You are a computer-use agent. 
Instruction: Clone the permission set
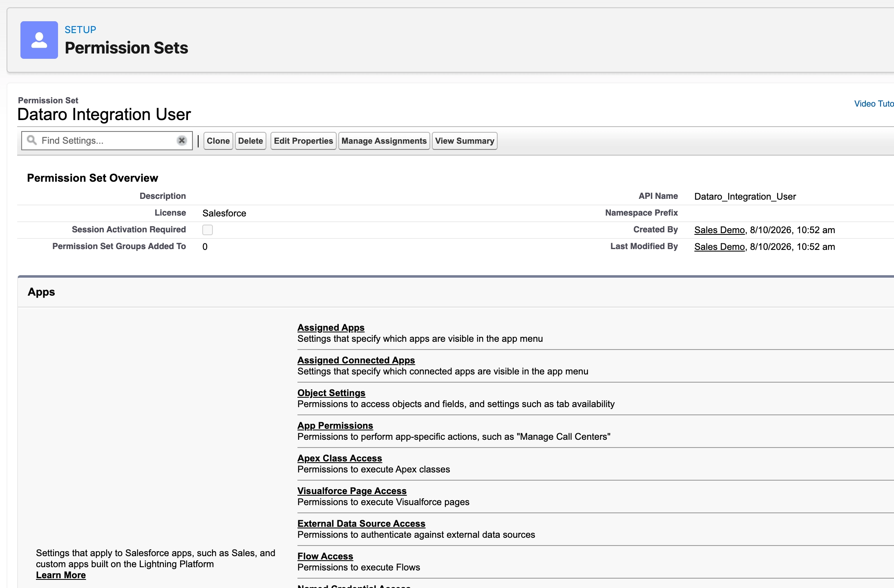click(218, 141)
